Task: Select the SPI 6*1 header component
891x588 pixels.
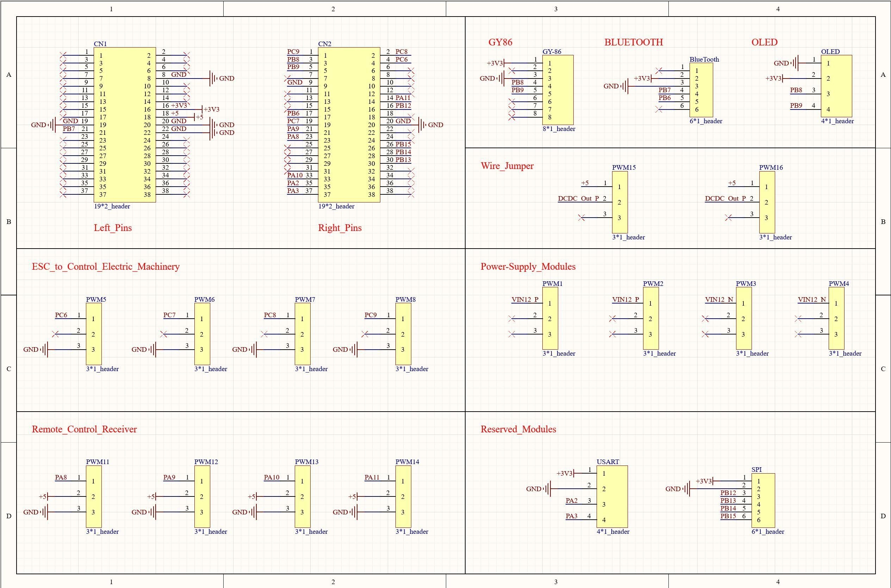Action: coord(763,500)
